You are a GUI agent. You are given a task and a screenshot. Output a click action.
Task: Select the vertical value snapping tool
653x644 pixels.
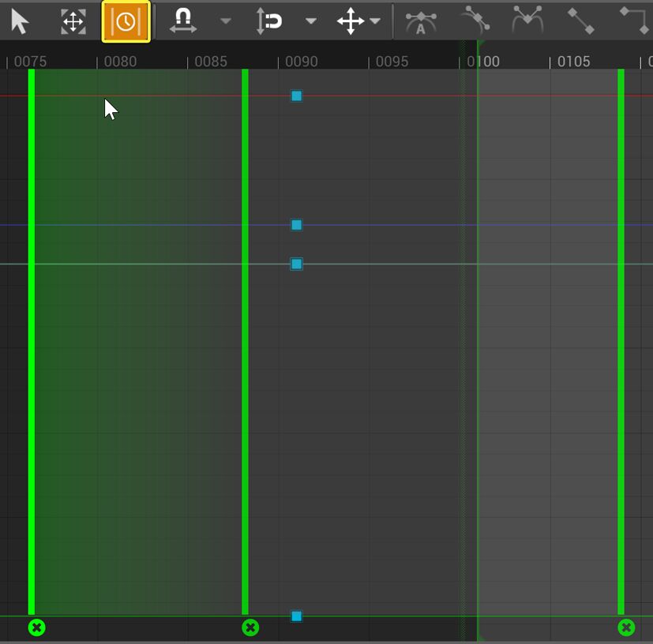tap(269, 21)
